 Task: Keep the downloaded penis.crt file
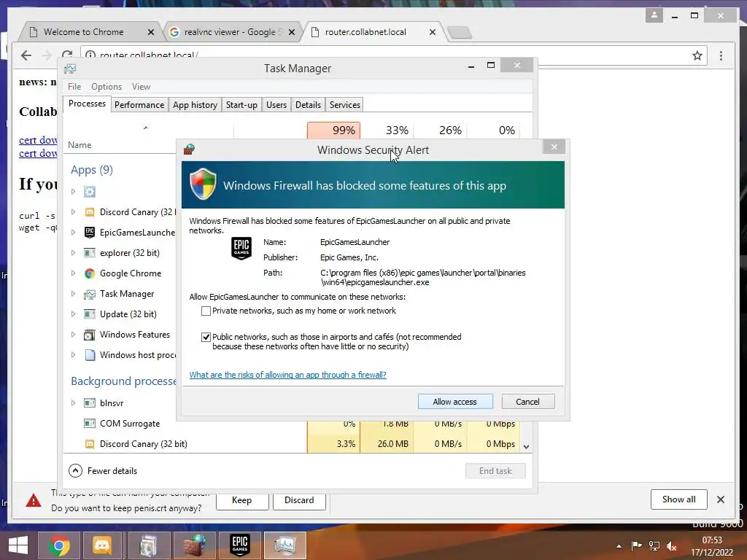click(242, 500)
